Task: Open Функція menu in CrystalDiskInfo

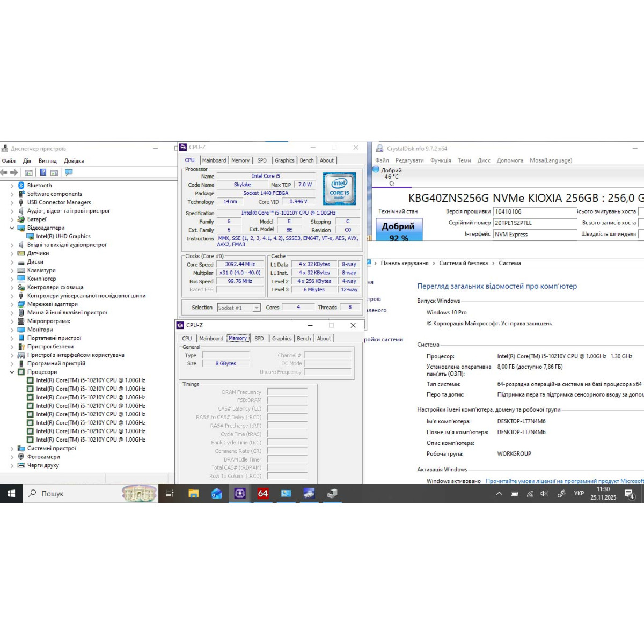Action: pos(441,160)
